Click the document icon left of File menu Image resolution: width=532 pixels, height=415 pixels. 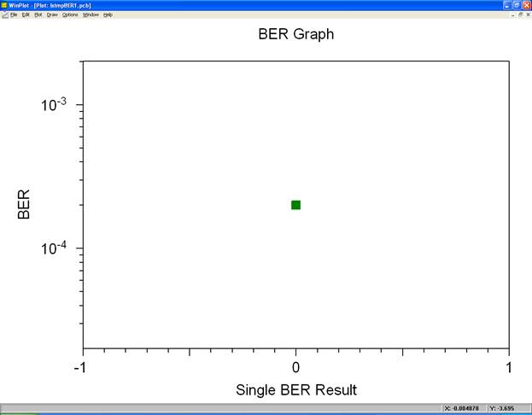click(x=5, y=15)
